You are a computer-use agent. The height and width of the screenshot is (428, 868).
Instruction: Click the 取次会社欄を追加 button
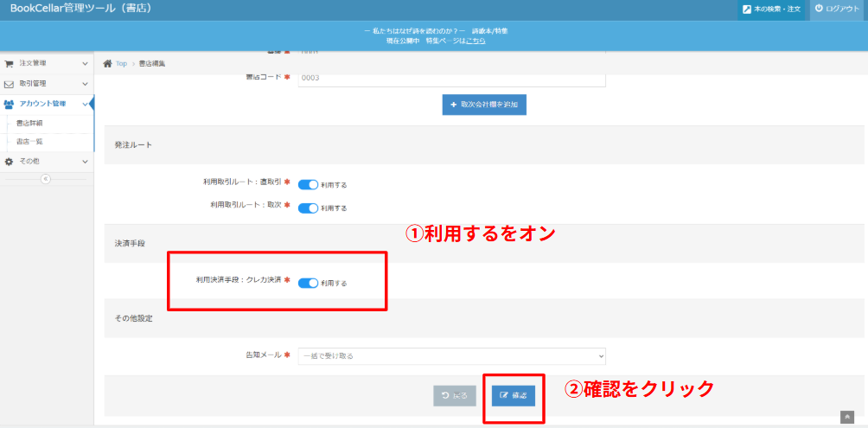click(x=484, y=105)
